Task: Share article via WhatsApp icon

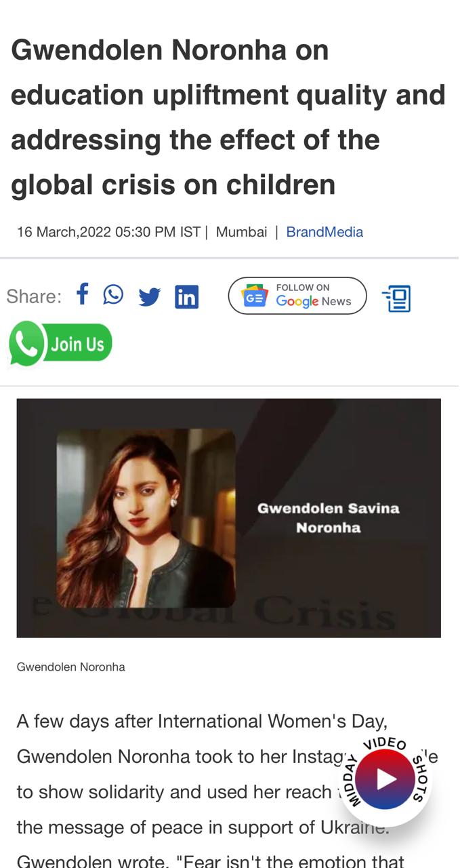Action: pos(113,294)
